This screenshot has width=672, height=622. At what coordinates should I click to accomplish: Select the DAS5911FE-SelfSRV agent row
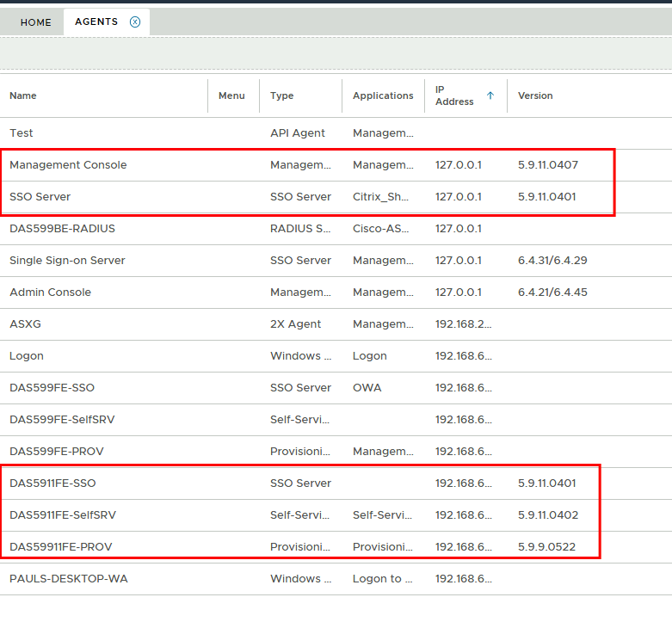63,515
